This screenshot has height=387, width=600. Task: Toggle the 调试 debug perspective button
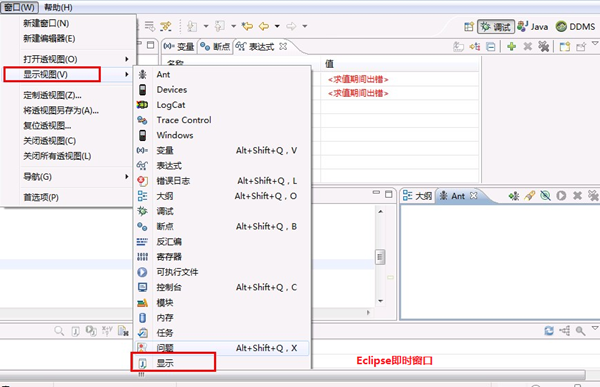(496, 26)
